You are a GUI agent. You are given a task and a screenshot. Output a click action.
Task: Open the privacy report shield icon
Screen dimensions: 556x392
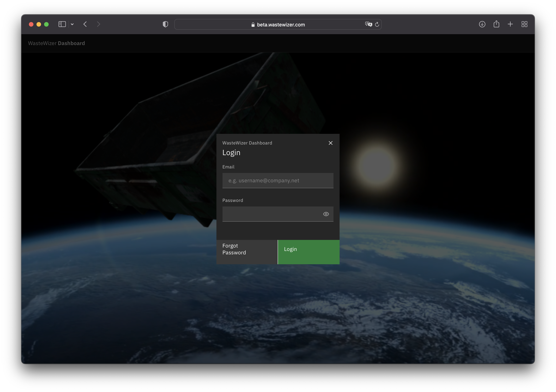pos(165,24)
